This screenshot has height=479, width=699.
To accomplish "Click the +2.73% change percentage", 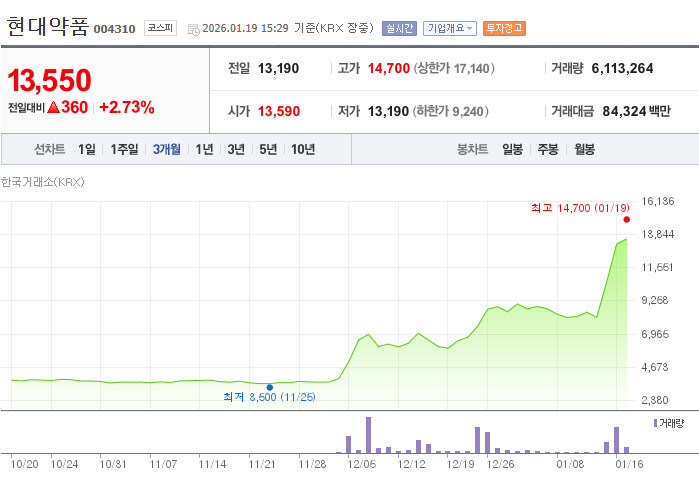I will (127, 107).
